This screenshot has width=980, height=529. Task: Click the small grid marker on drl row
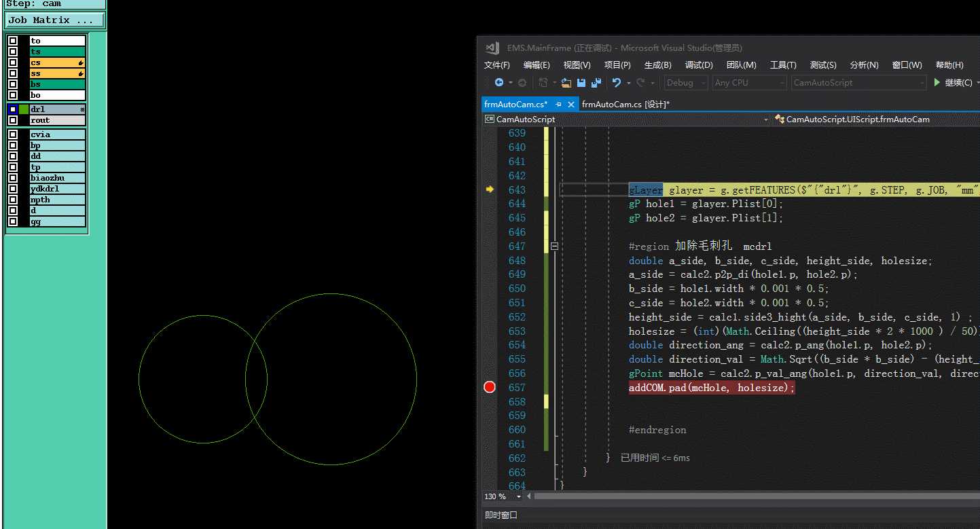[82, 109]
